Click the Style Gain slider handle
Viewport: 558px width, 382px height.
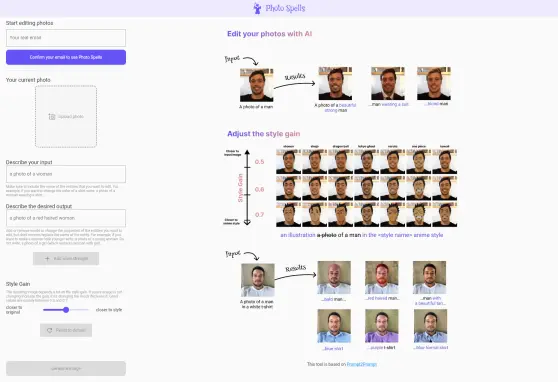(x=66, y=310)
